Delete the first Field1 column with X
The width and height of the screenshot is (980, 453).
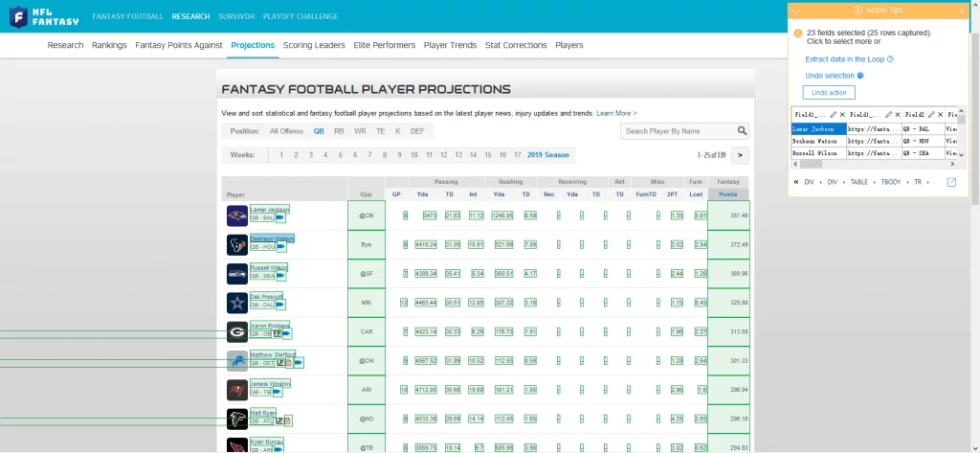tap(842, 115)
